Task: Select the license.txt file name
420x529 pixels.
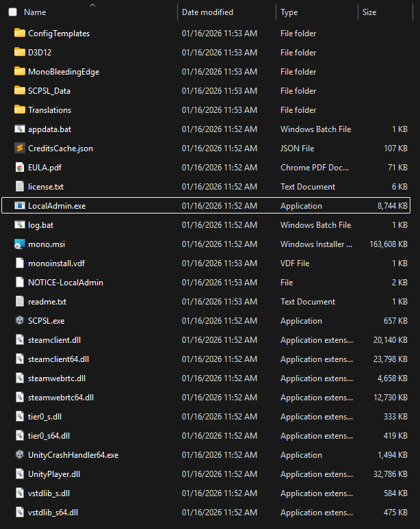Action: pos(46,187)
